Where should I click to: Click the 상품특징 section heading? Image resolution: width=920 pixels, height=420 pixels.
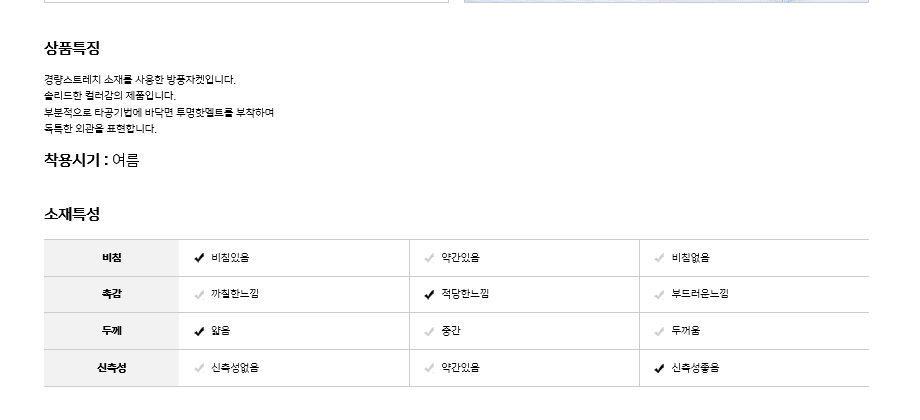tap(72, 48)
